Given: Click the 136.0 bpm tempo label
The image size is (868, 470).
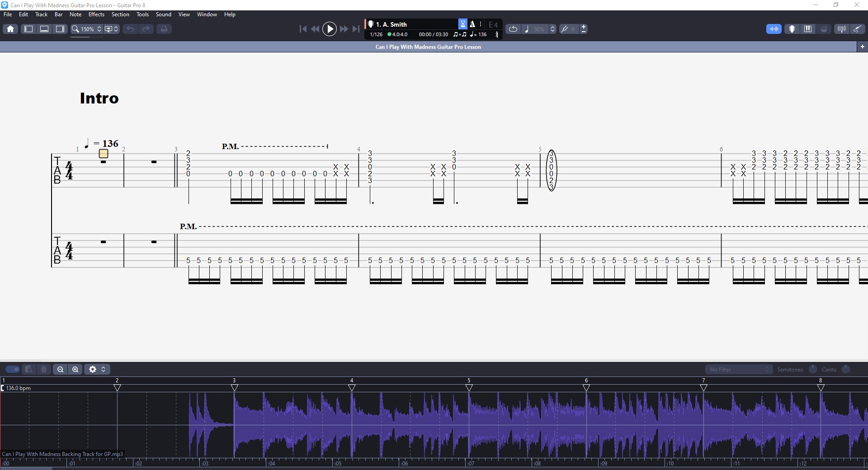Looking at the screenshot, I should click(18, 388).
